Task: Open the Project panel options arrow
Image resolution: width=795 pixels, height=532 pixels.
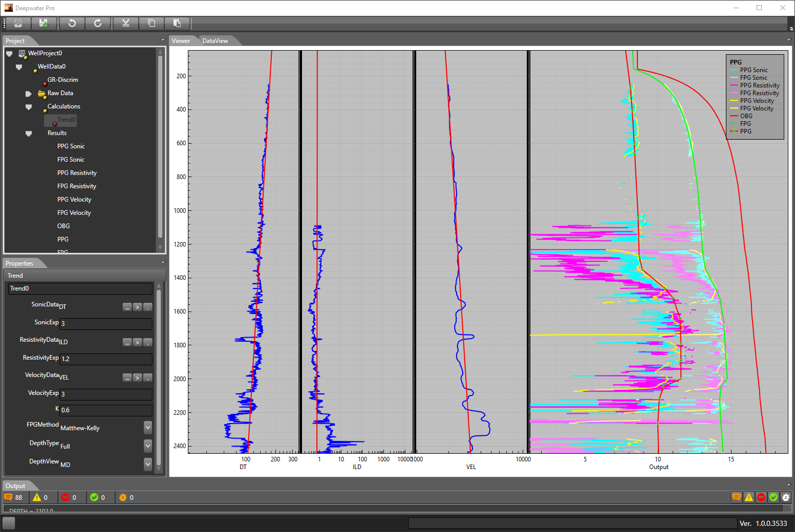Action: pyautogui.click(x=163, y=40)
